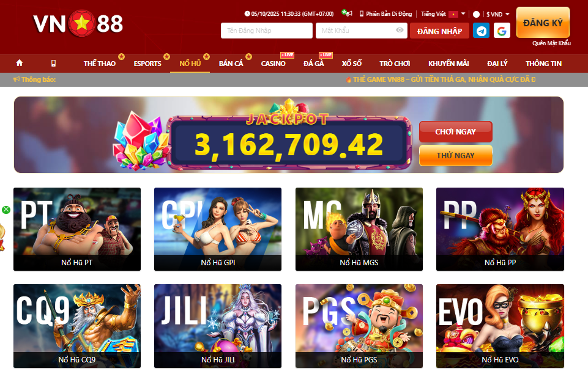Select the CASINO menu tab
This screenshot has width=588, height=374.
point(274,64)
